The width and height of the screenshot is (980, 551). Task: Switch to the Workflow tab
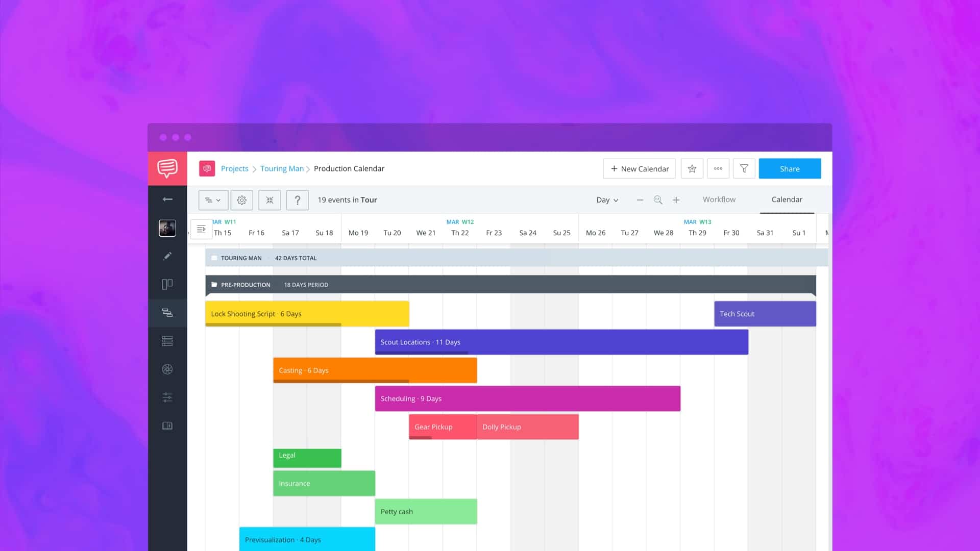click(720, 199)
